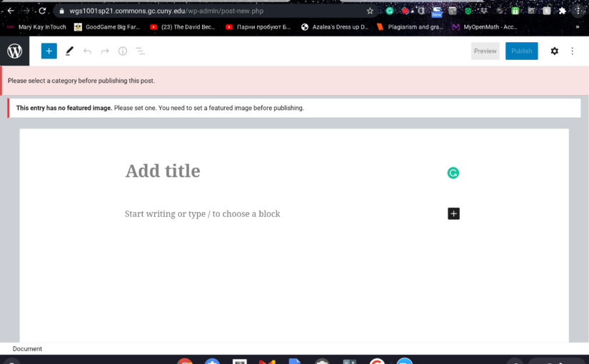
Task: Open Plagiarism and gra... bookmark
Action: (x=411, y=27)
